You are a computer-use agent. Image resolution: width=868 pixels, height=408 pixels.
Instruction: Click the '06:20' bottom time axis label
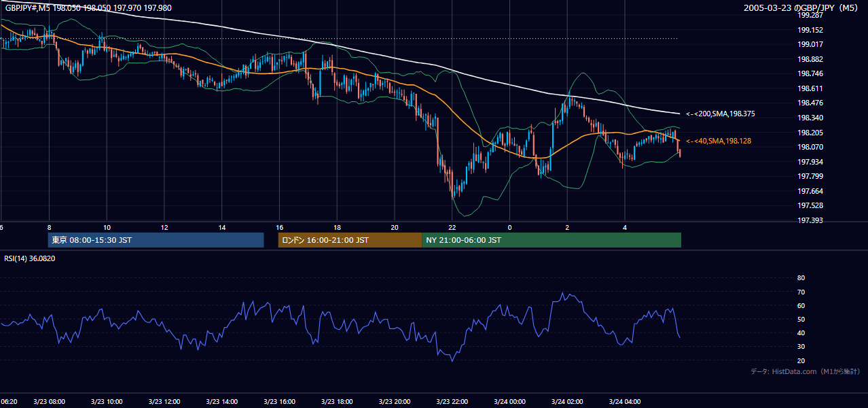[x=8, y=401]
